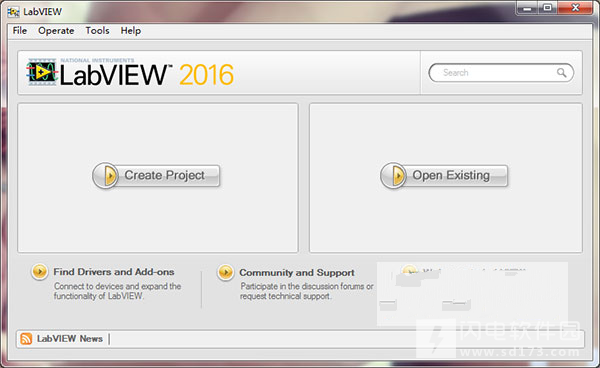Minimize the LabVIEW window
Screen dimensions: 600x368
(527, 8)
